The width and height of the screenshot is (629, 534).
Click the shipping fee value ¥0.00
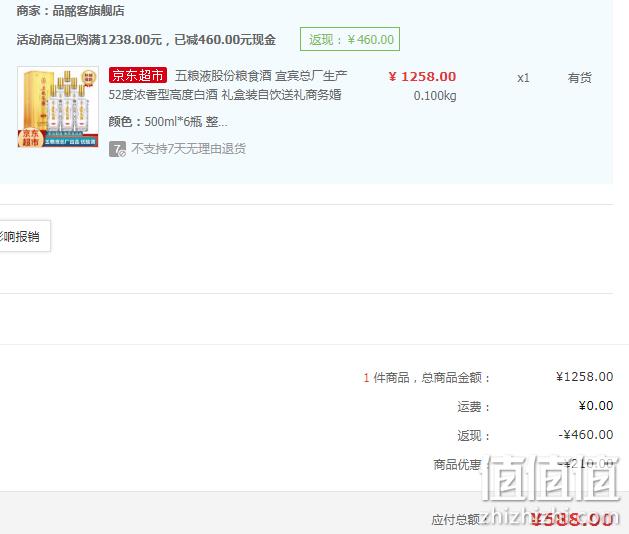pos(596,406)
